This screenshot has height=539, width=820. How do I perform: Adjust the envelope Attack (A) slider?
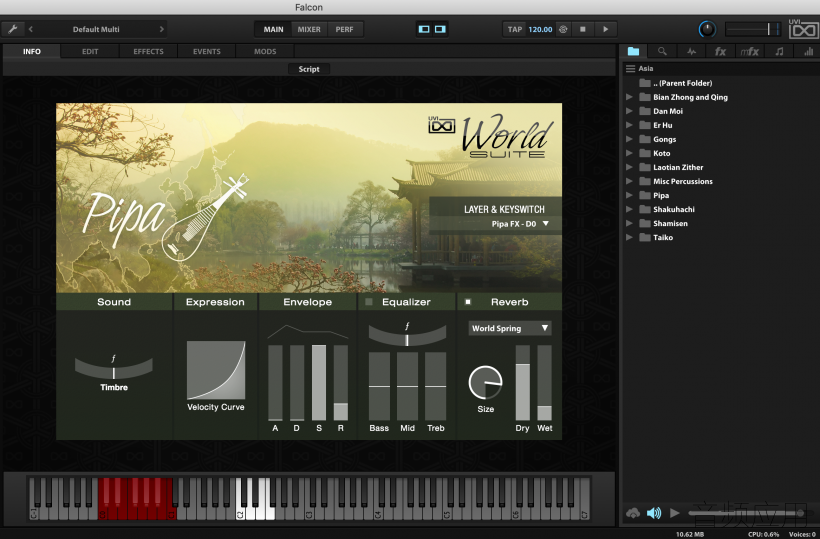[x=275, y=383]
